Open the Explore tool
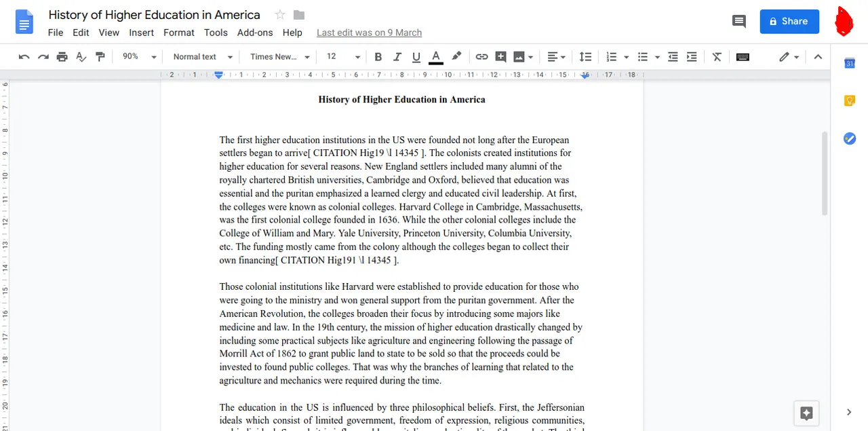Viewport: 868px width, 431px height. 806,413
